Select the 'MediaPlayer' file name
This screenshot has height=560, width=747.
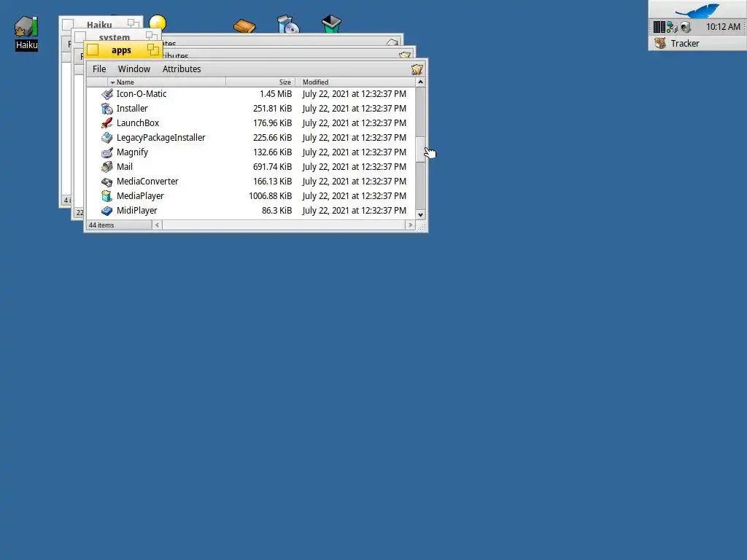pos(140,196)
